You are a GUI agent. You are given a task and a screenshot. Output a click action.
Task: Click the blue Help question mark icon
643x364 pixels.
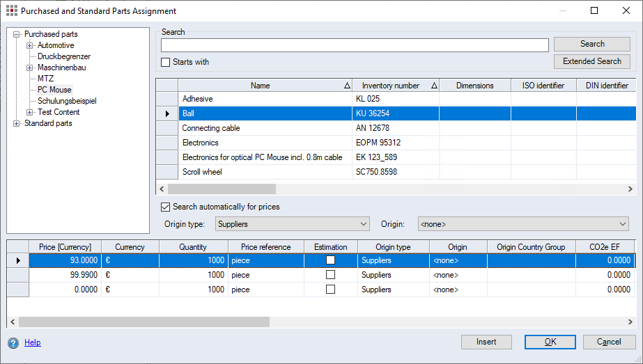13,342
